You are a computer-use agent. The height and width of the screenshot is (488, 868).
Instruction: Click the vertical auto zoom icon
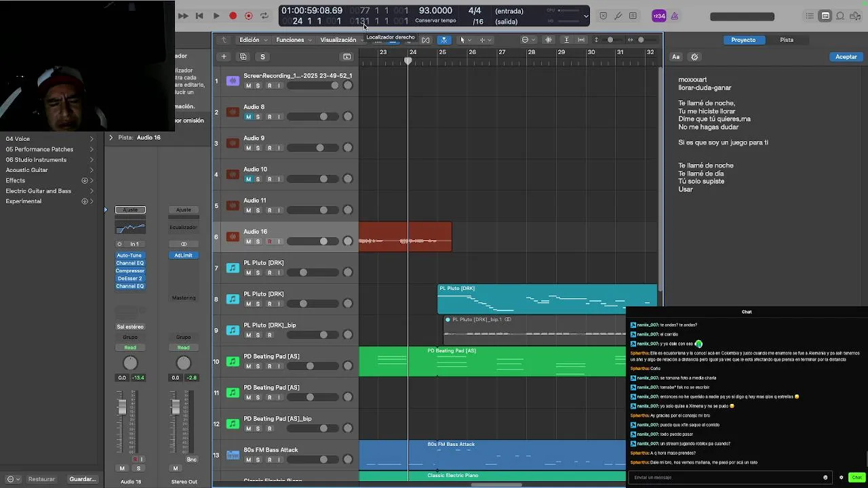567,40
